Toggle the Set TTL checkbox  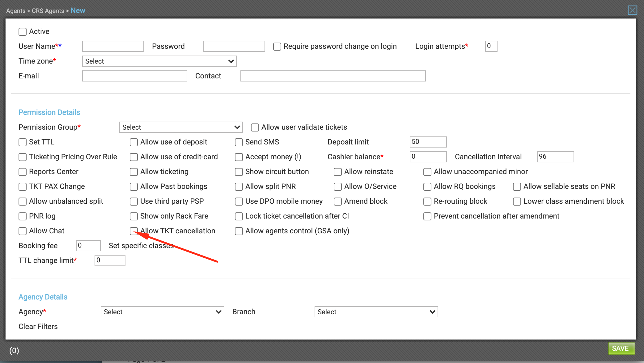tap(23, 142)
